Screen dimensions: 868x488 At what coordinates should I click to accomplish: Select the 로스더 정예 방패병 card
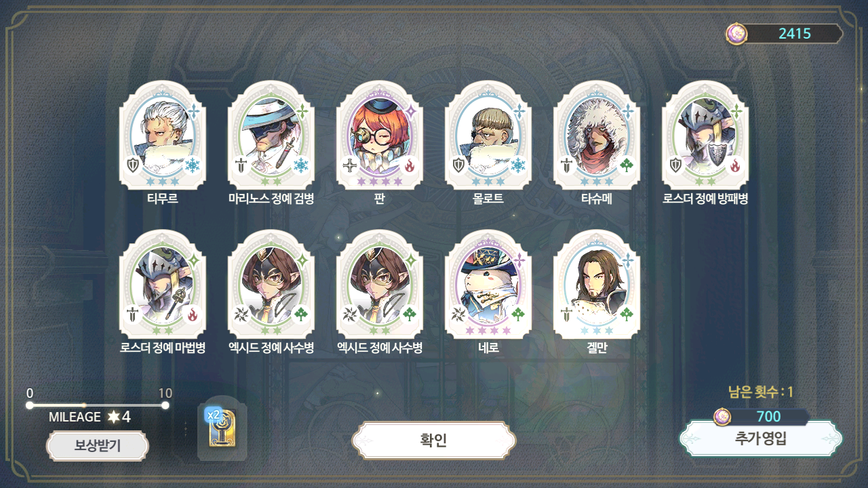(x=705, y=136)
